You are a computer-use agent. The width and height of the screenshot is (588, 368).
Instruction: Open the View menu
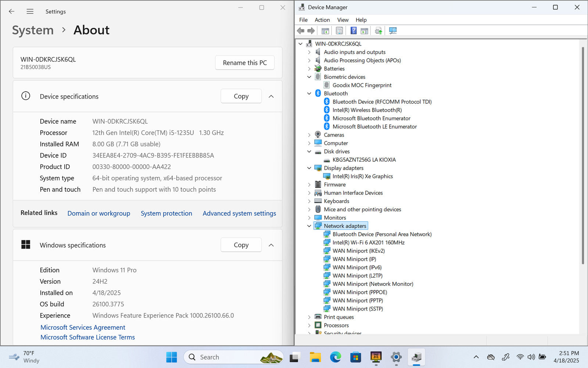[343, 20]
